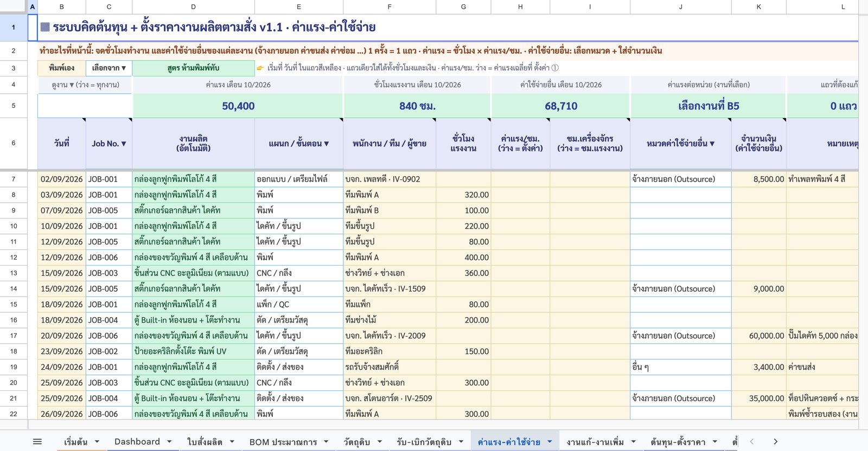
Task: Select the เลือกงานที่ B5 cell
Action: 709,106
